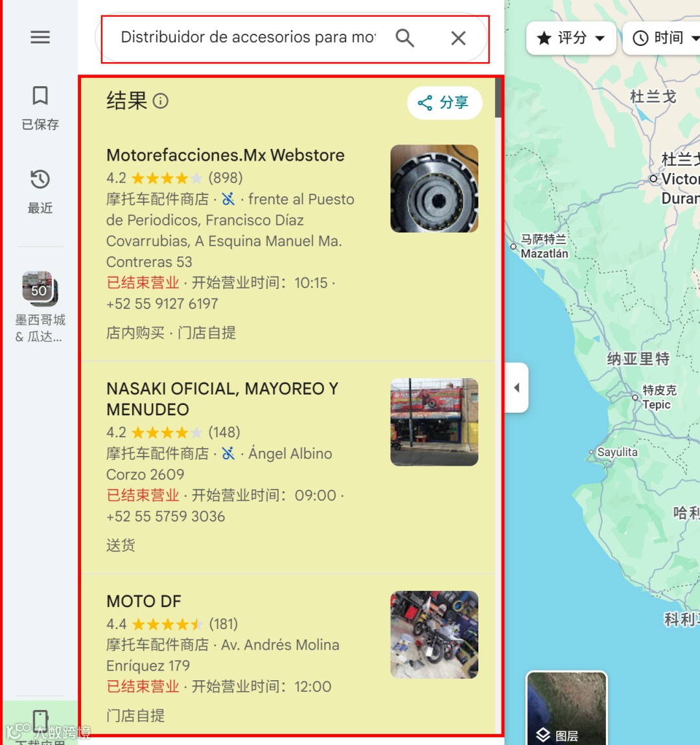Screen dimensions: 700x745
Task: View the MOTO DF workshop photo thumbnail
Action: tap(434, 635)
